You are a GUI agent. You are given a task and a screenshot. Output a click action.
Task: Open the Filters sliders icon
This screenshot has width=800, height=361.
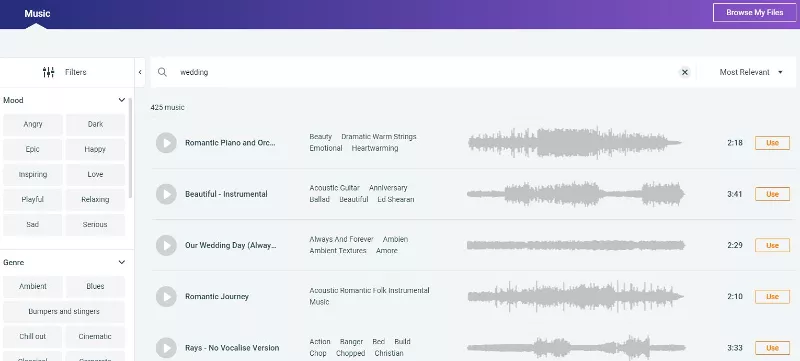click(x=48, y=72)
